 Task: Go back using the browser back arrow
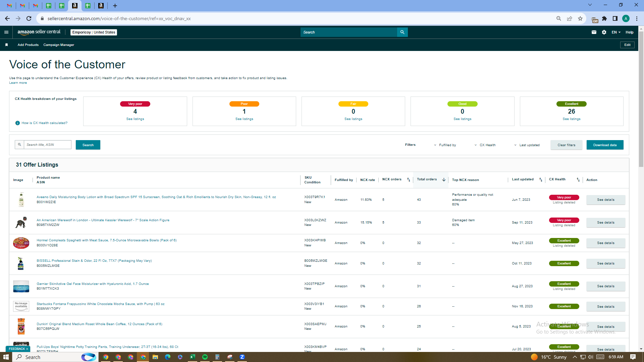click(x=7, y=19)
